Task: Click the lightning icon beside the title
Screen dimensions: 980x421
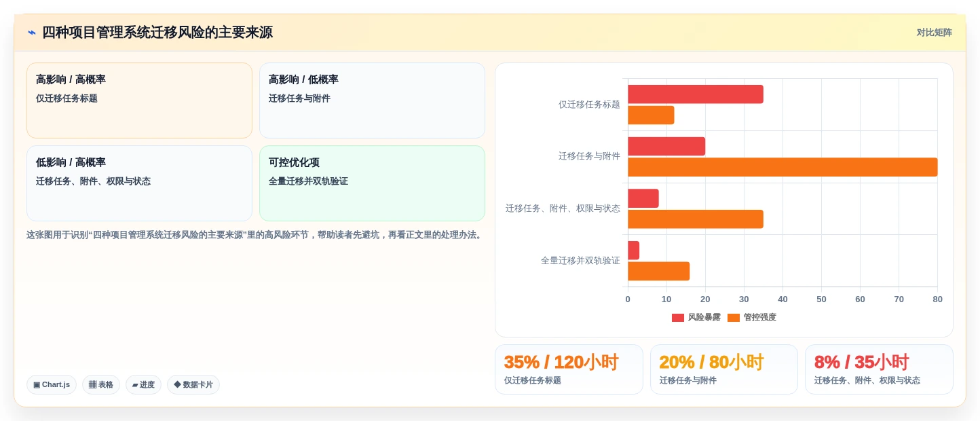Action: [x=32, y=33]
